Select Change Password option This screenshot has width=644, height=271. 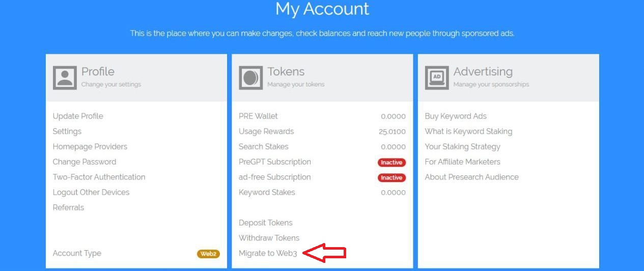[x=85, y=162]
